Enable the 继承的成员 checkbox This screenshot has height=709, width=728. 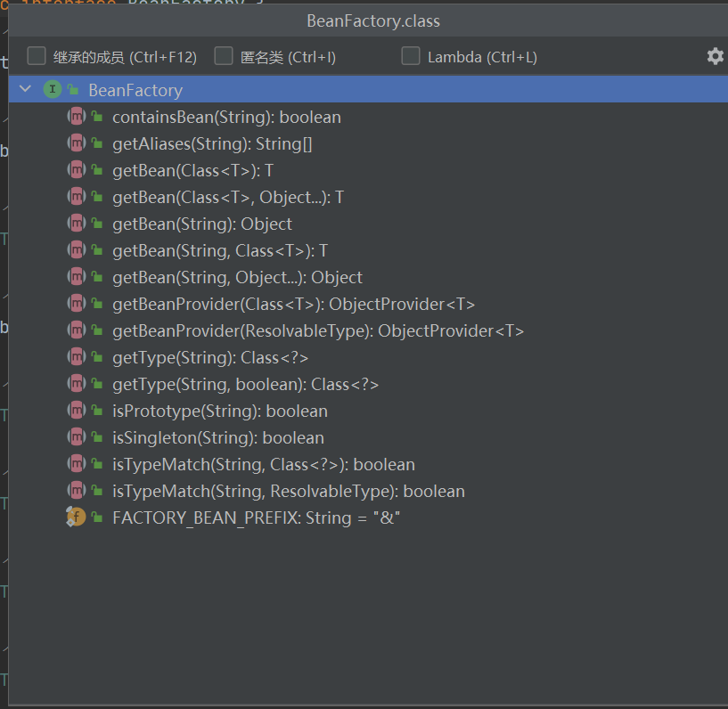tap(36, 56)
